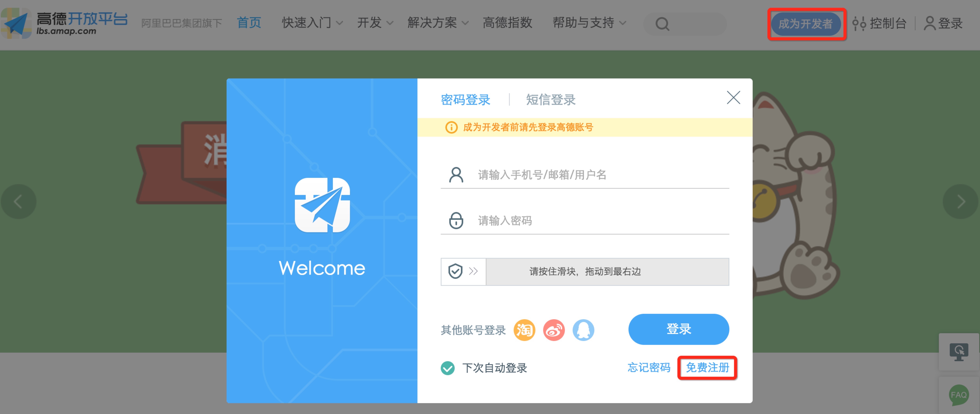Image resolution: width=980 pixels, height=414 pixels.
Task: Switch to the 短信登录 tab
Action: click(x=551, y=100)
